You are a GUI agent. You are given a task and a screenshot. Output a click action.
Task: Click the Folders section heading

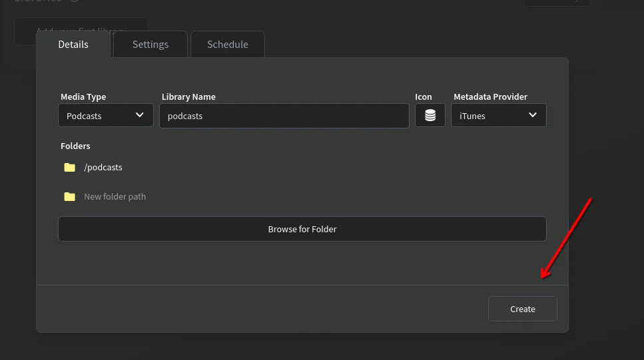click(x=75, y=146)
